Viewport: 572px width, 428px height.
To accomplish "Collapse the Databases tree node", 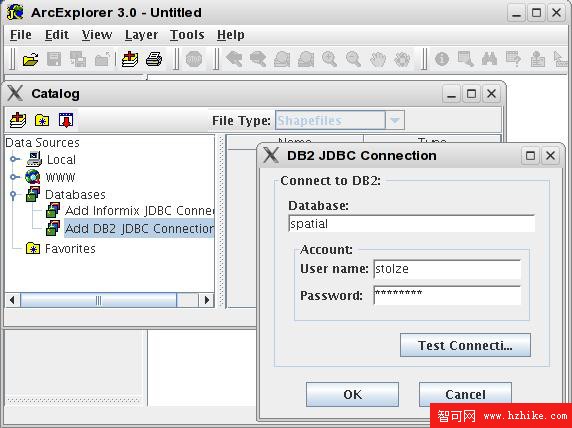I will 13,194.
